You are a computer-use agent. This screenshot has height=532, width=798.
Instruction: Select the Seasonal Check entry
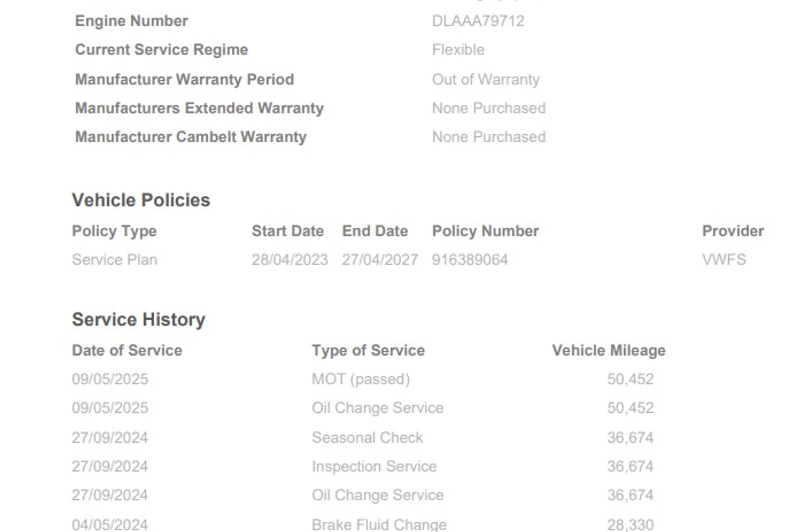click(x=367, y=438)
